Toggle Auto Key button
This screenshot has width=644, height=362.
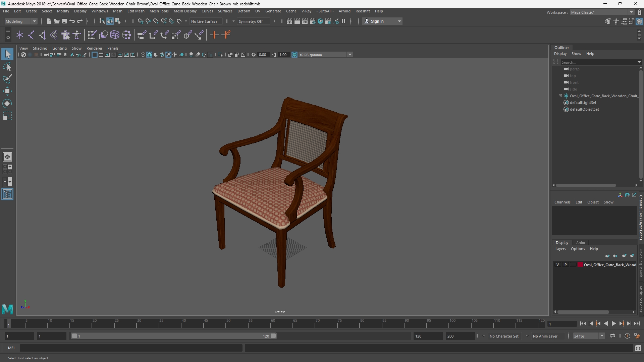click(627, 336)
